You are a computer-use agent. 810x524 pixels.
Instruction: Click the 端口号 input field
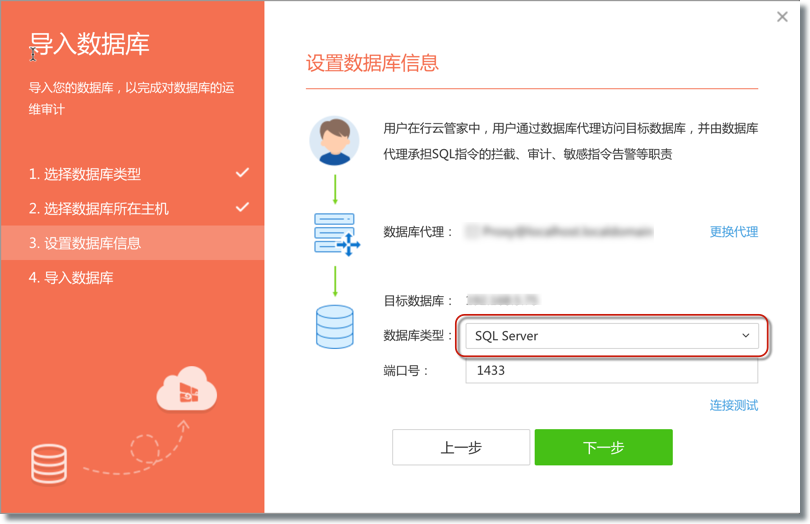coord(610,370)
